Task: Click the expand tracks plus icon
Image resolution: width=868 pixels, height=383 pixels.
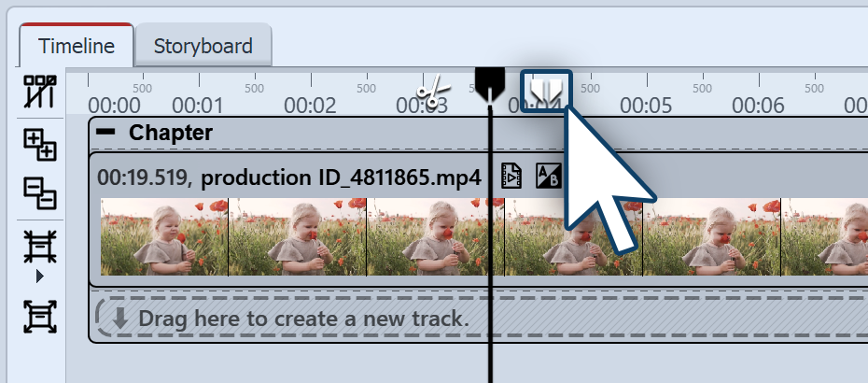Action: coord(40,145)
